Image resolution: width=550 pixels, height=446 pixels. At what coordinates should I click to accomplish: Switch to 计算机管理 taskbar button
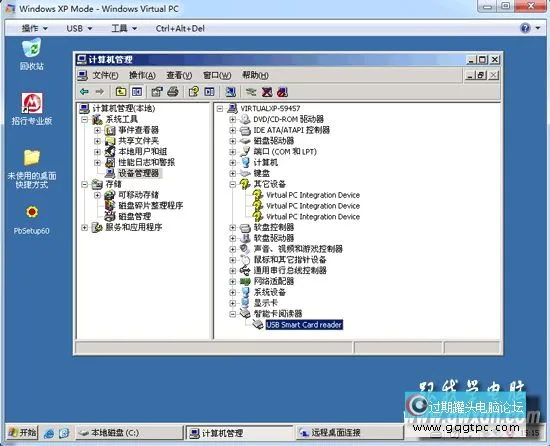point(239,433)
